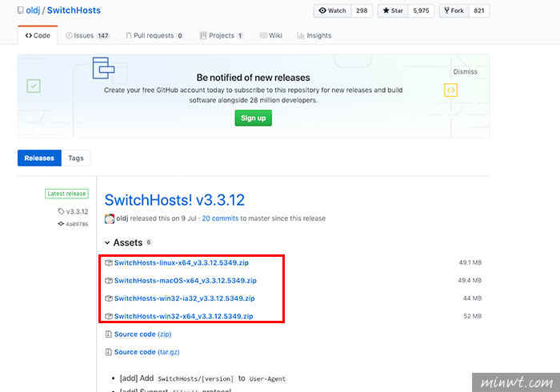
Task: Click the eye icon in the Watch button
Action: click(x=322, y=10)
